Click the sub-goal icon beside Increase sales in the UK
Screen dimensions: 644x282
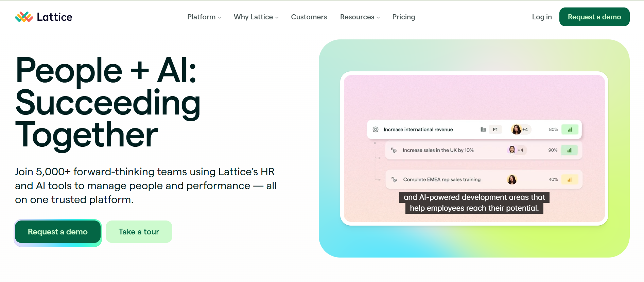(394, 150)
